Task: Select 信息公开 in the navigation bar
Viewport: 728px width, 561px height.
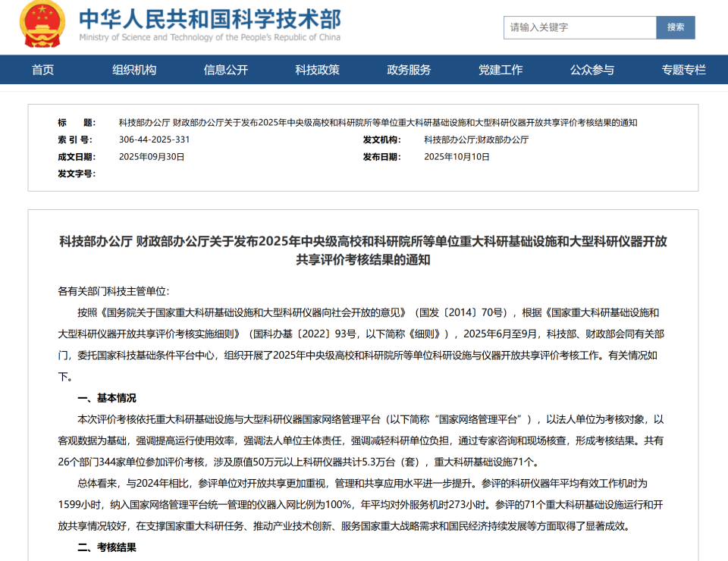Action: [226, 70]
